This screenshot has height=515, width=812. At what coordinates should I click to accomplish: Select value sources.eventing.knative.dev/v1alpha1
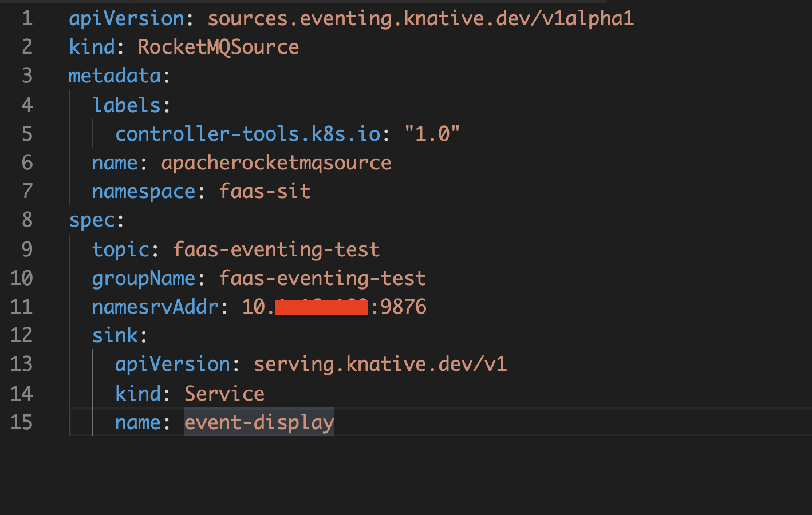(420, 19)
